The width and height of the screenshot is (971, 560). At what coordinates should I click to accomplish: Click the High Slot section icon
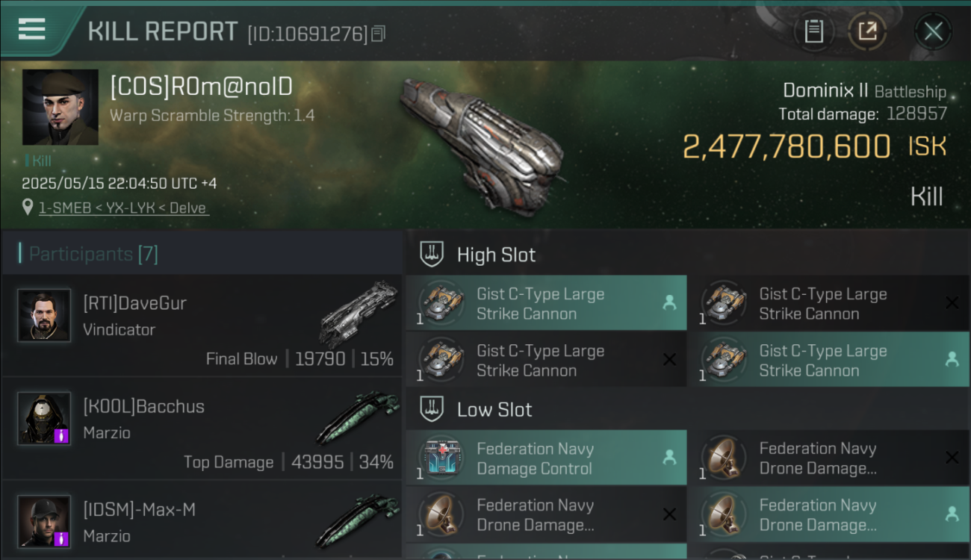(x=432, y=254)
